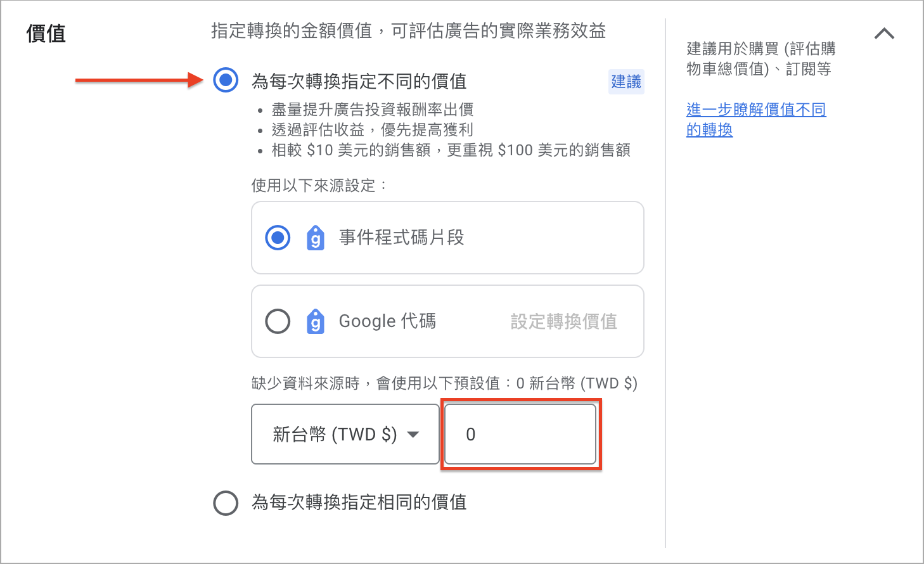Image resolution: width=924 pixels, height=564 pixels.
Task: Click the '建議' recommended badge
Action: tap(626, 82)
